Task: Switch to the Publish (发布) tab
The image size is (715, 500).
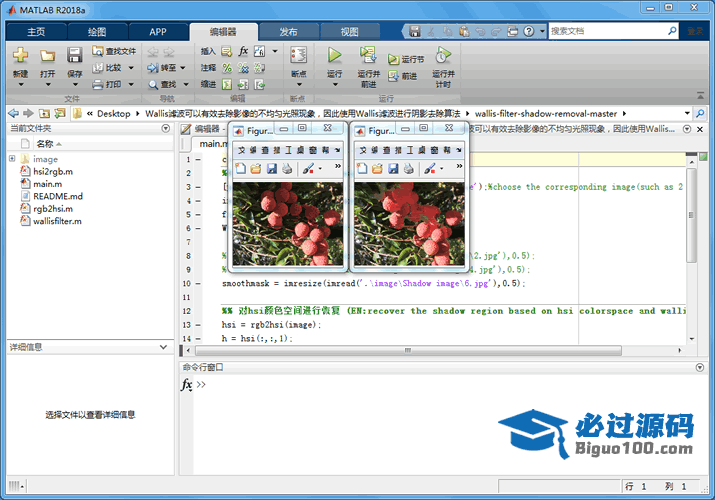Action: pyautogui.click(x=287, y=31)
